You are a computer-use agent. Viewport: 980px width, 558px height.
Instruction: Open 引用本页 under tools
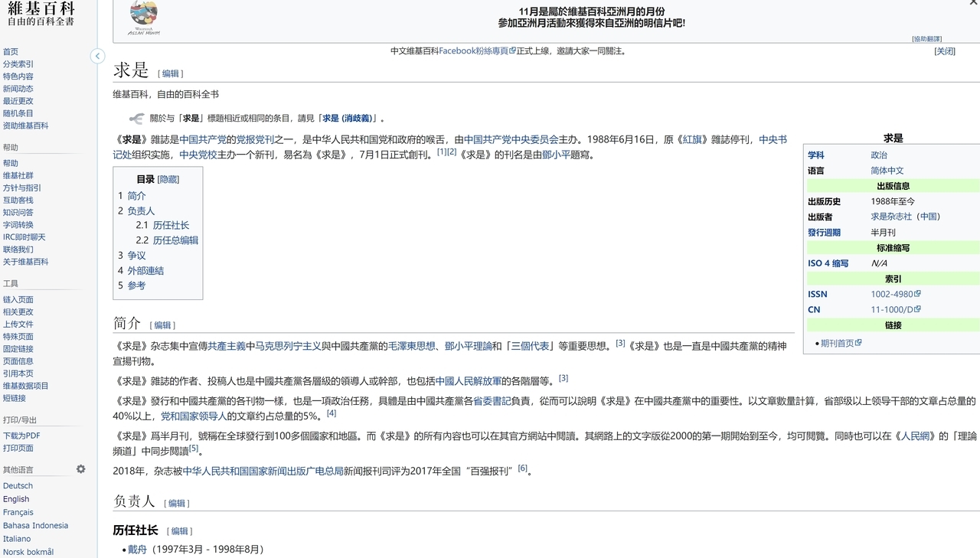tap(18, 374)
